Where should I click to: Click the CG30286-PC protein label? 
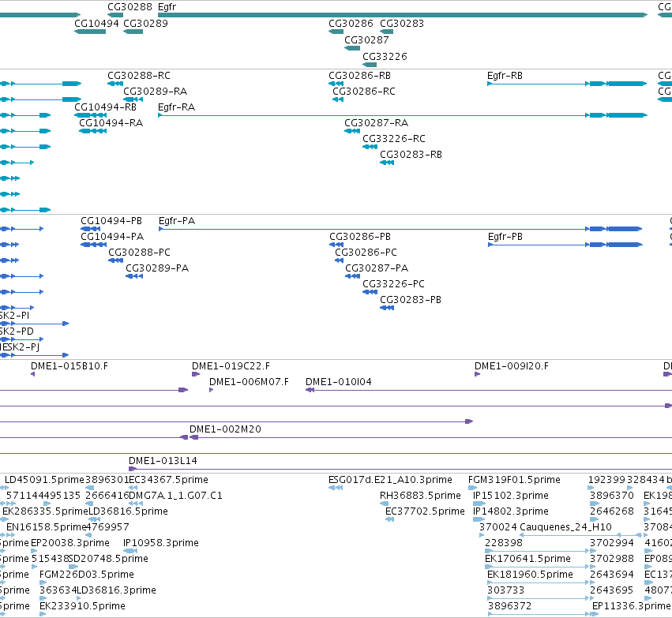(366, 253)
